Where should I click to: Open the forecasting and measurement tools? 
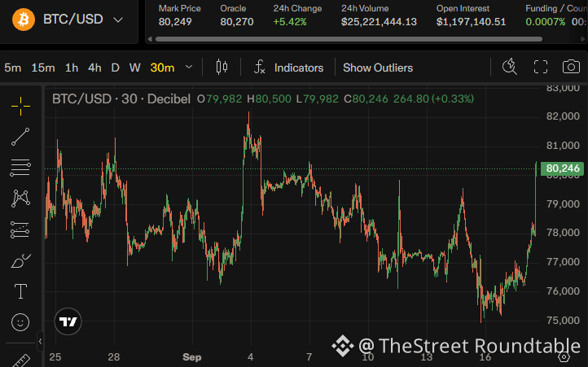click(x=20, y=229)
